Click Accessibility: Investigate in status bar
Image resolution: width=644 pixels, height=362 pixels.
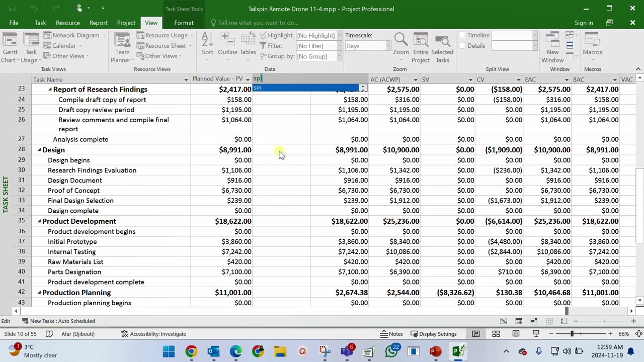[x=154, y=334]
